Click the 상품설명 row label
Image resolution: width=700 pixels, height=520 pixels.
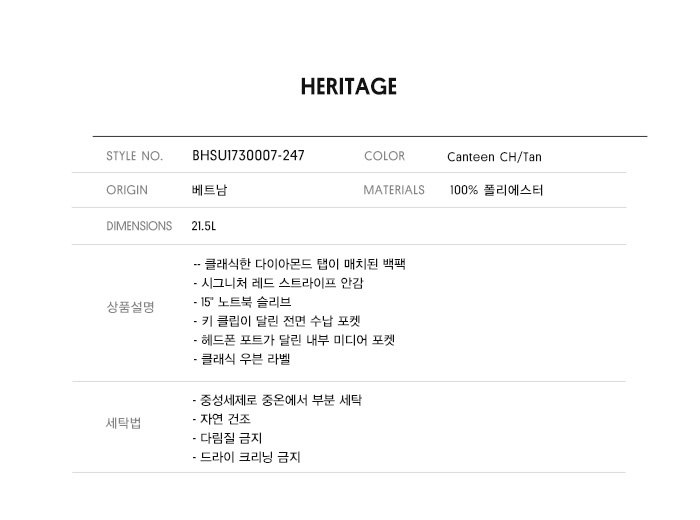pyautogui.click(x=130, y=307)
